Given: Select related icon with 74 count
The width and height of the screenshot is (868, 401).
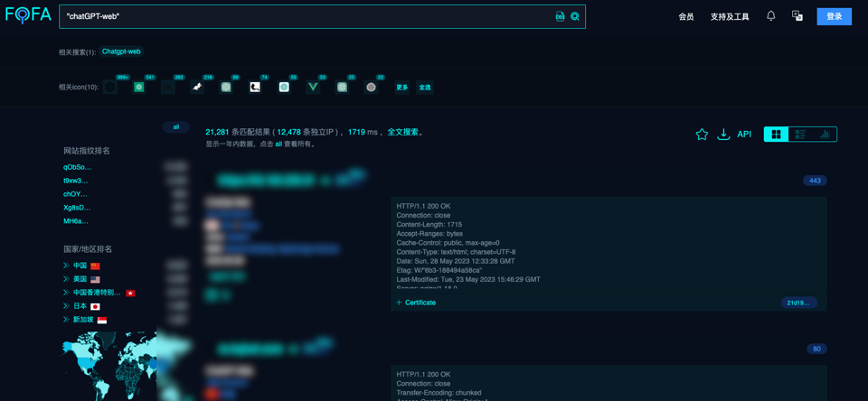Looking at the screenshot, I should pos(255,88).
